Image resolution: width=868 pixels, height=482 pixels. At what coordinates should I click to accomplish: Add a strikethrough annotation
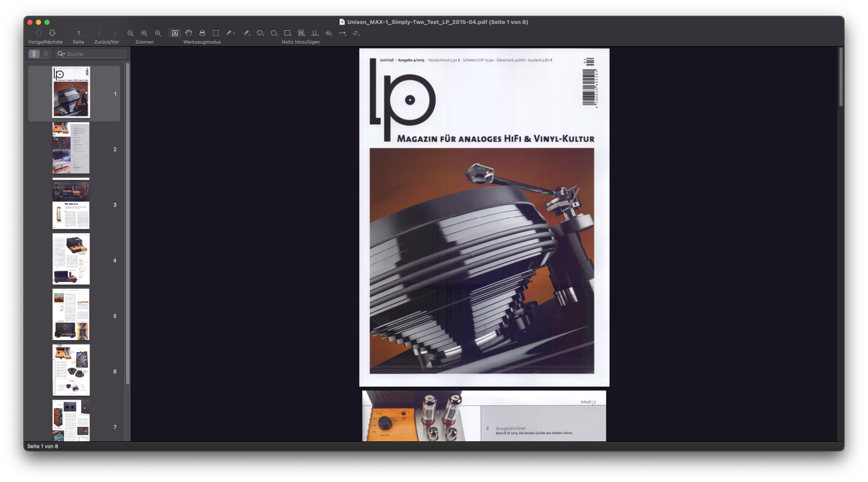click(329, 33)
